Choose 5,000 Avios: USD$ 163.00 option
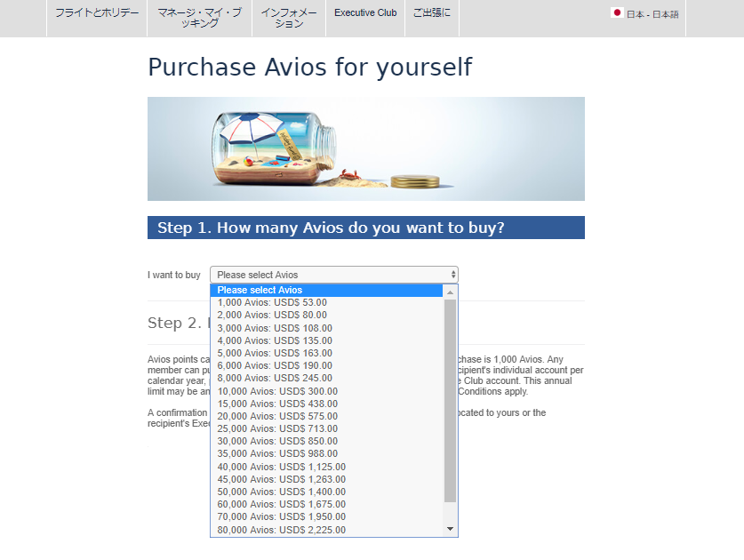The height and width of the screenshot is (560, 744). click(275, 353)
